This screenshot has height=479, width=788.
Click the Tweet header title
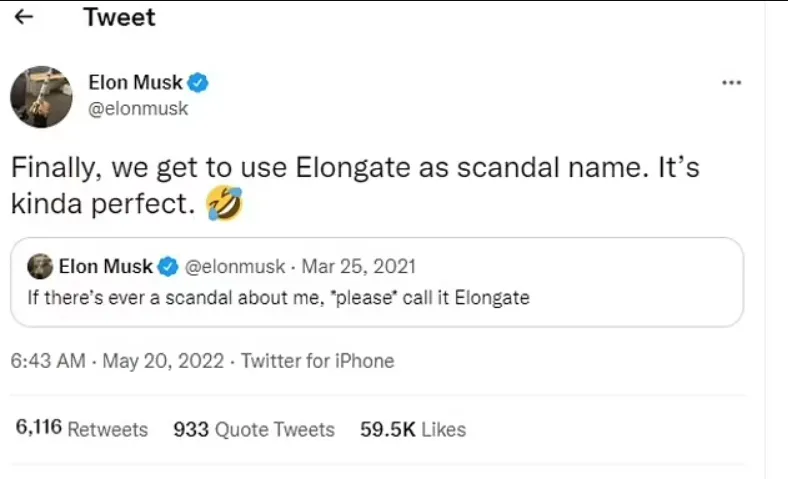119,17
